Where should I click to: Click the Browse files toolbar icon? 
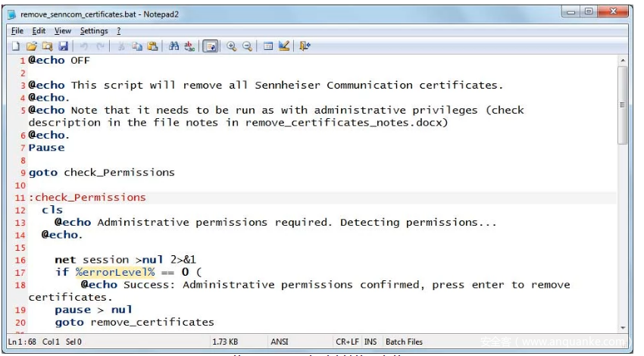click(47, 46)
